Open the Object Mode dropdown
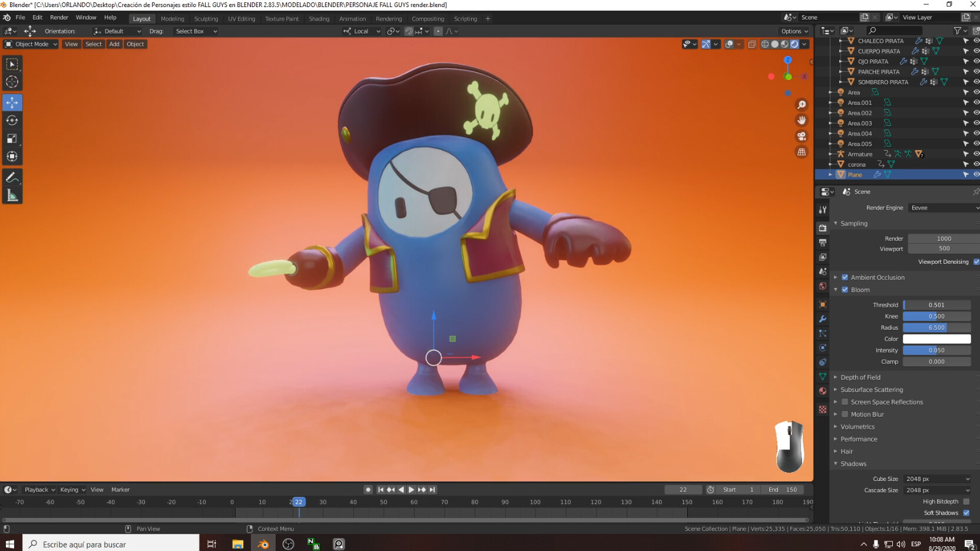980x551 pixels. [x=31, y=44]
